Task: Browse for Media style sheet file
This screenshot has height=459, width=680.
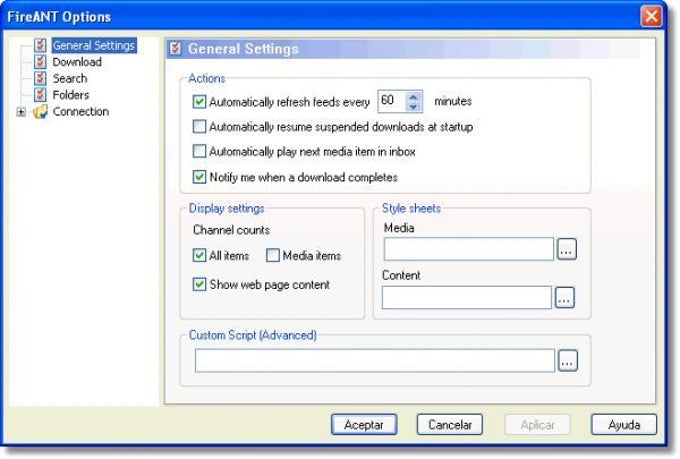Action: pyautogui.click(x=566, y=249)
